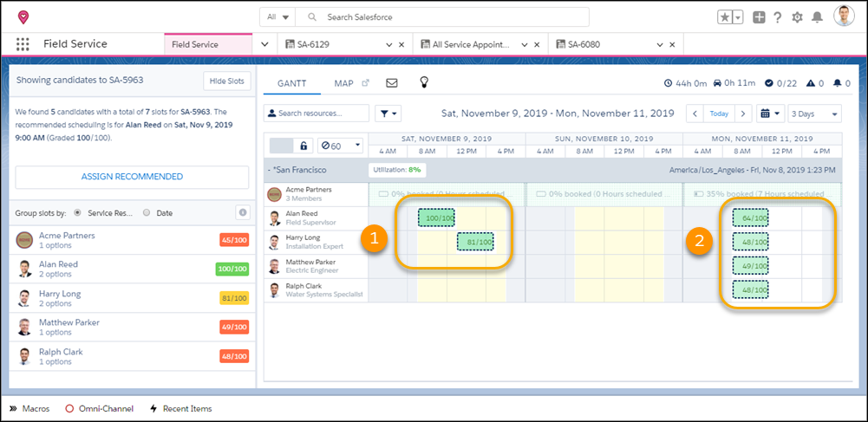The image size is (868, 422).
Task: Click the group slots info icon
Action: coord(242,212)
